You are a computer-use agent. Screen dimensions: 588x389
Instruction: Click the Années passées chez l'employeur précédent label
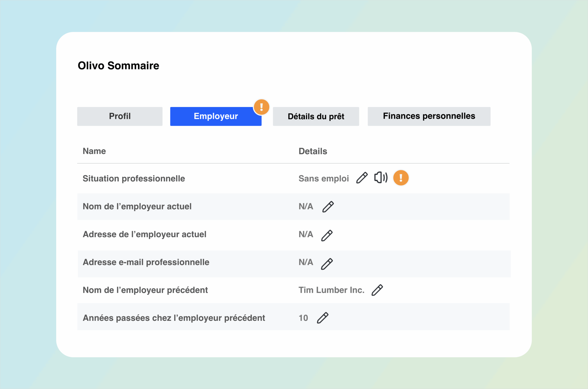click(x=174, y=318)
